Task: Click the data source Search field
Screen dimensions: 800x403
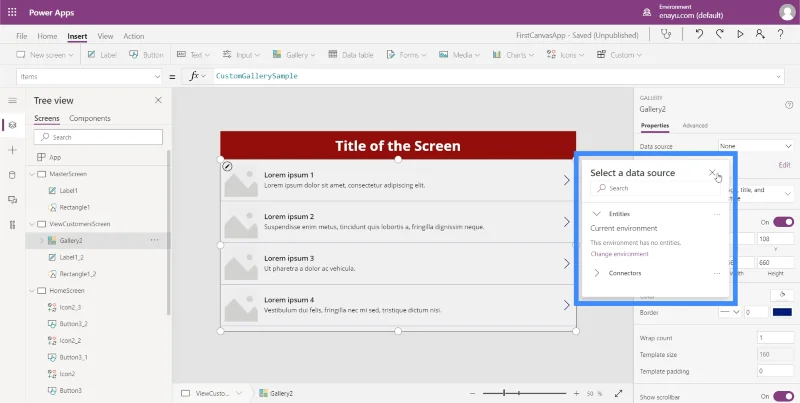Action: pyautogui.click(x=656, y=188)
